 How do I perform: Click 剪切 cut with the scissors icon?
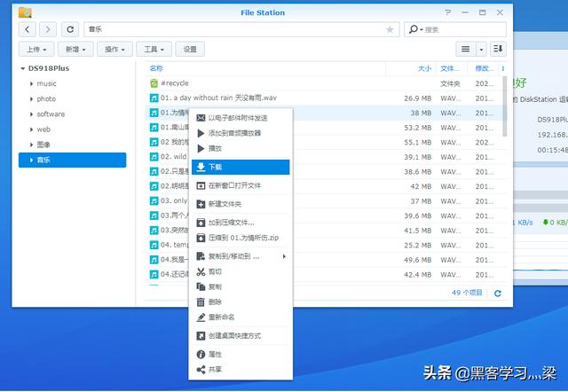[x=241, y=271]
